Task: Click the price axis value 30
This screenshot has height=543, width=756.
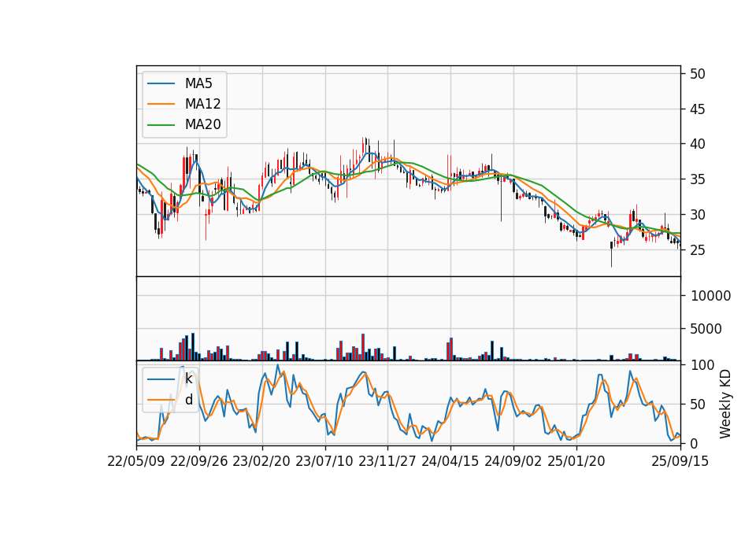Action: [698, 215]
